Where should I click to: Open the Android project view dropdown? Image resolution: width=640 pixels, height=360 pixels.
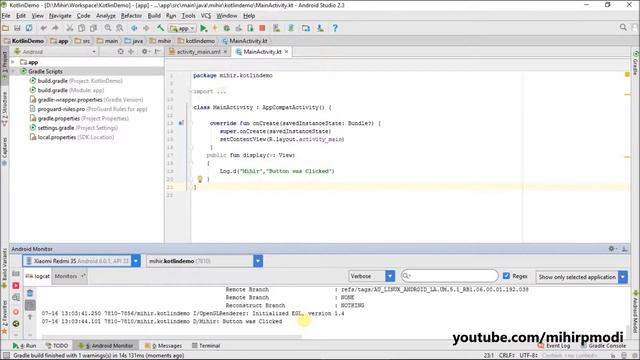[55, 51]
